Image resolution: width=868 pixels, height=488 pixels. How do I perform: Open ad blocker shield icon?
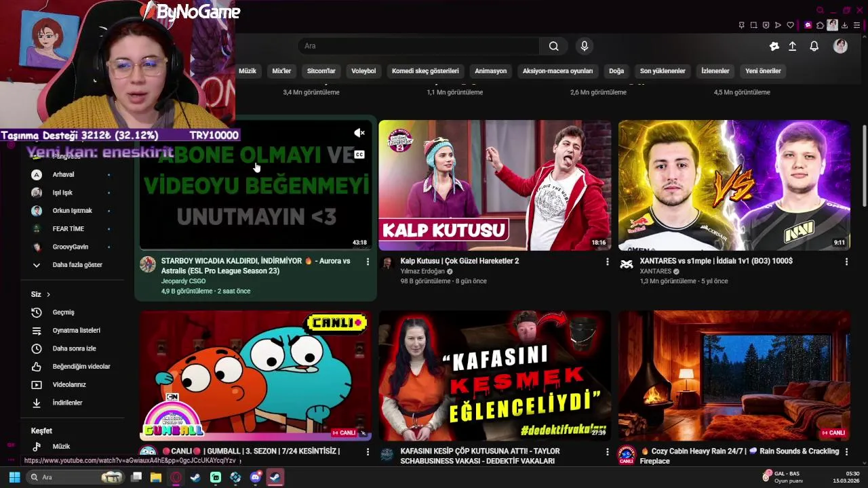coord(766,25)
